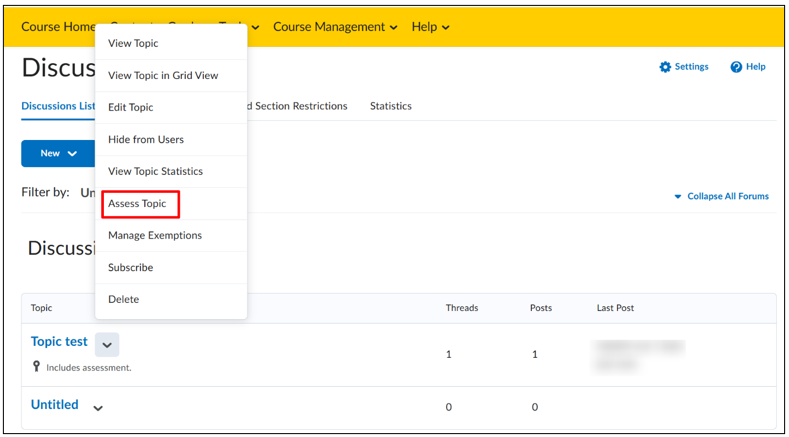
Task: Select Assess Topic from the menu
Action: click(x=137, y=204)
